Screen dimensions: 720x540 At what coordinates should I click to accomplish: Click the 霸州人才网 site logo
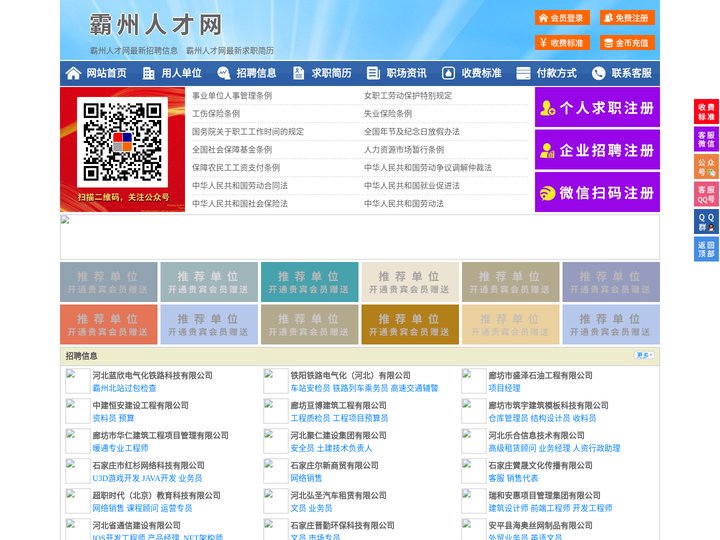coord(156,24)
